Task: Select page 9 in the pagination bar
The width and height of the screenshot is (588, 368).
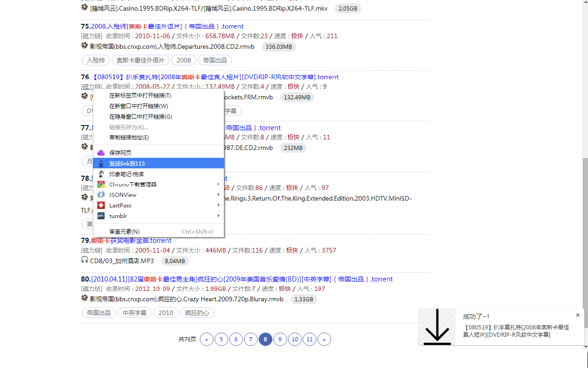Action: [x=280, y=339]
